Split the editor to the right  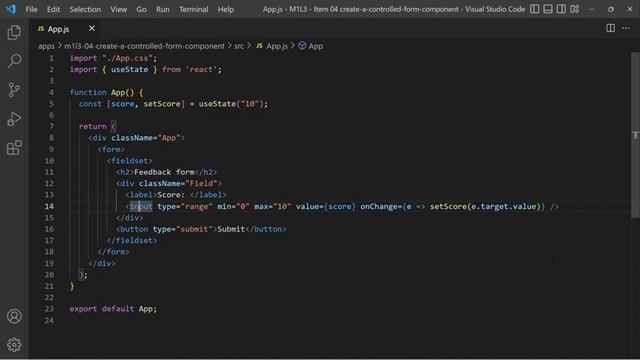610,28
